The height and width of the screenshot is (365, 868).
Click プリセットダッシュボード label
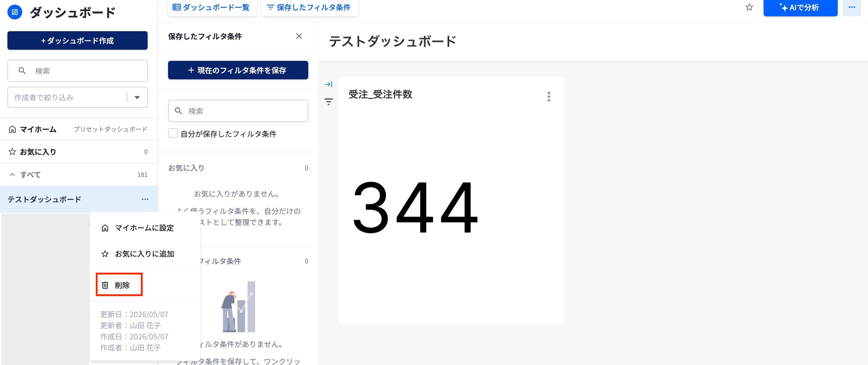click(111, 129)
